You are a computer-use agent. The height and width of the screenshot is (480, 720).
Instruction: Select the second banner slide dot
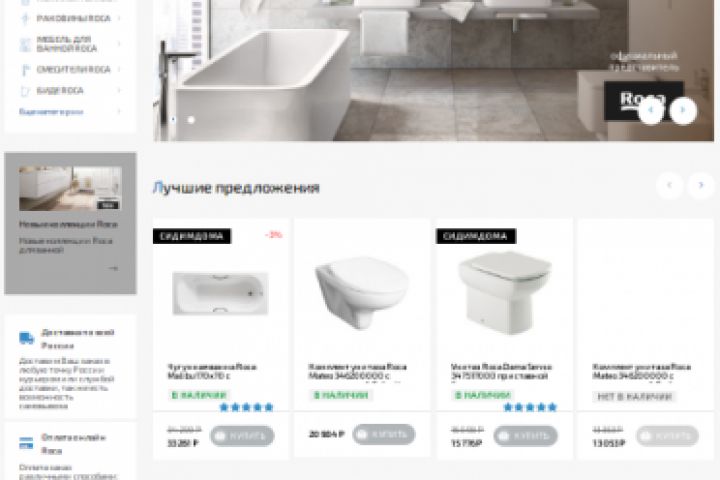(x=191, y=119)
